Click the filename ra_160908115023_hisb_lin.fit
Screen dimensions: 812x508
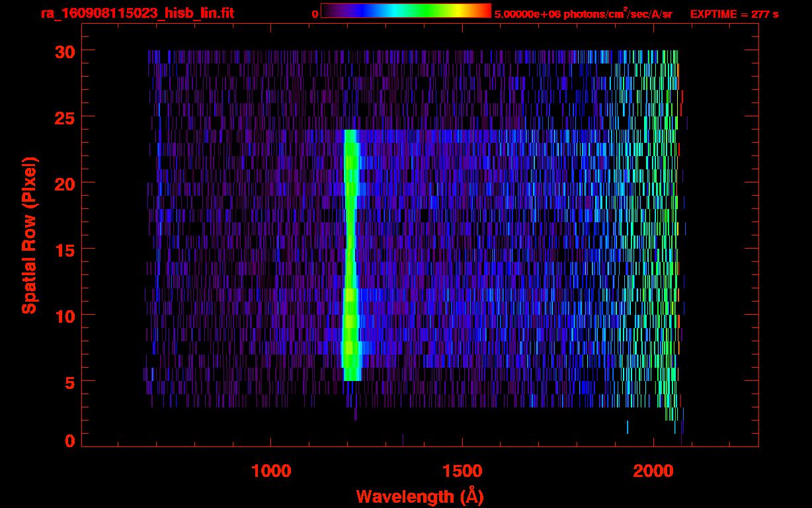click(137, 13)
